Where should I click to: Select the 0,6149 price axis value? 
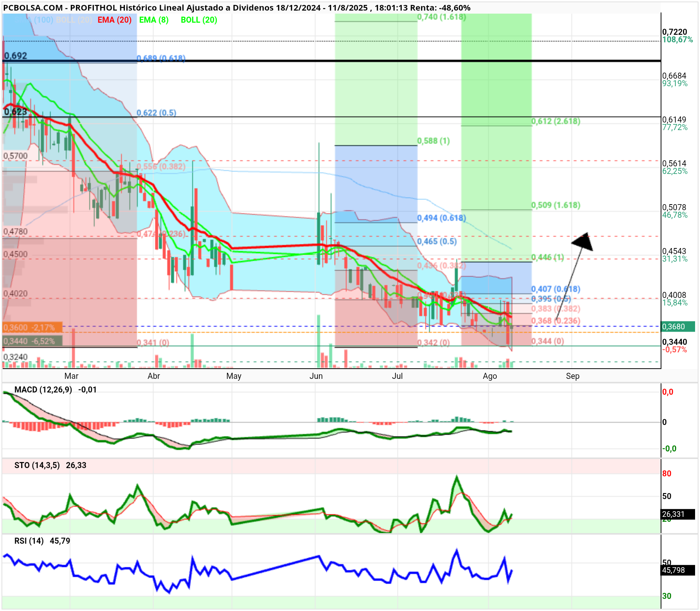tap(675, 119)
